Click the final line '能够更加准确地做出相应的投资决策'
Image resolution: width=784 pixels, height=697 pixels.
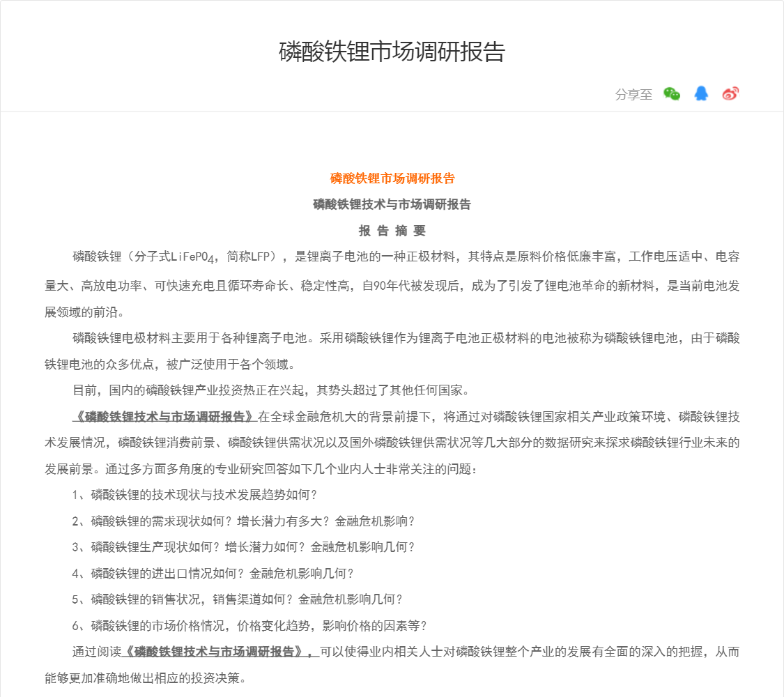pyautogui.click(x=145, y=677)
